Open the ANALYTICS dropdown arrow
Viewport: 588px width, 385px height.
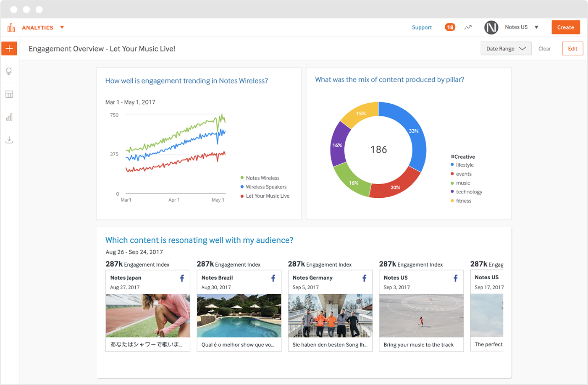pos(62,27)
